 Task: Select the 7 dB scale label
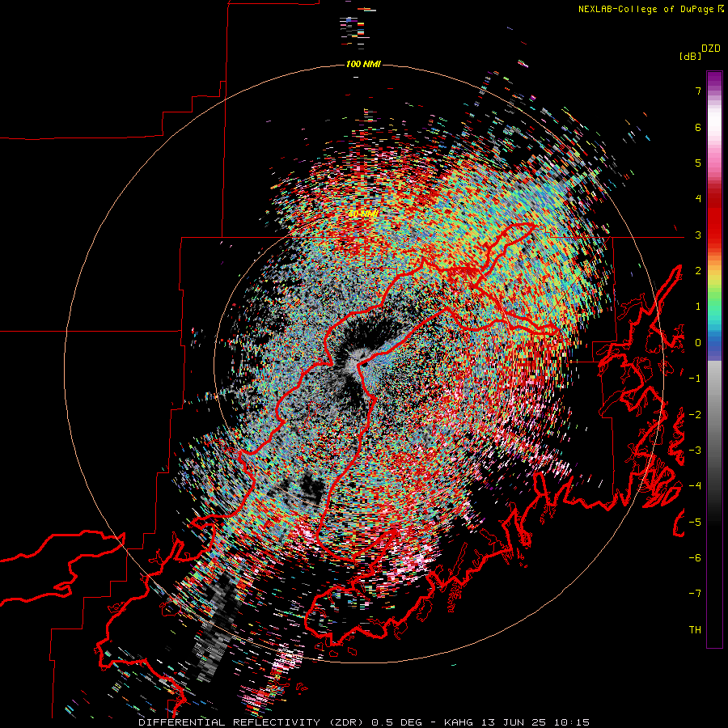[698, 91]
